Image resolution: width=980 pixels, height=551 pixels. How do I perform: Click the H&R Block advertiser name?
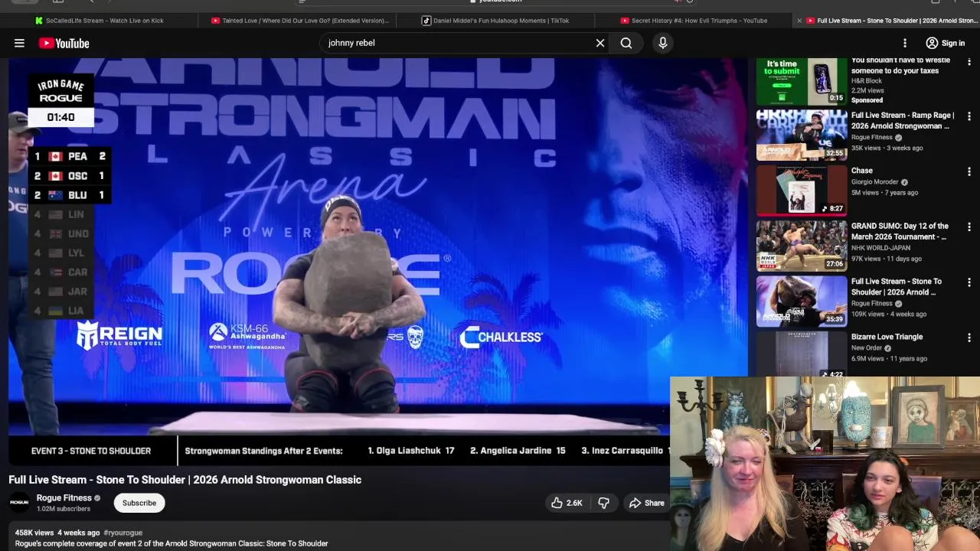(867, 80)
